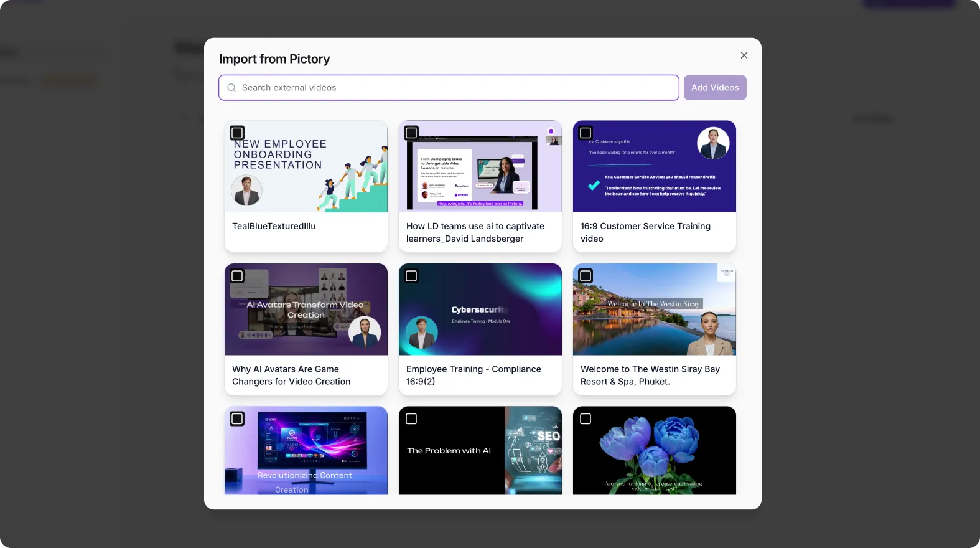980x548 pixels.
Task: Tick the blue flowers video checkbox
Action: click(x=586, y=419)
